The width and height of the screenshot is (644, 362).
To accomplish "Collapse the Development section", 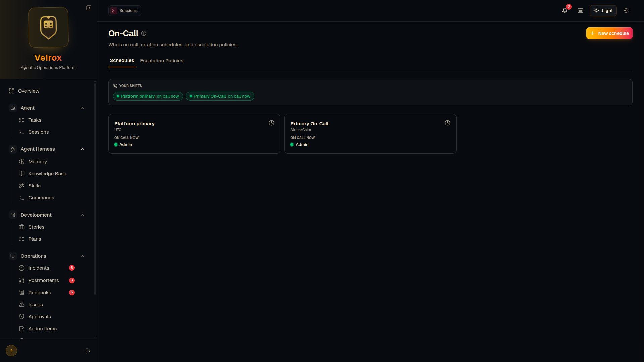I will click(82, 215).
